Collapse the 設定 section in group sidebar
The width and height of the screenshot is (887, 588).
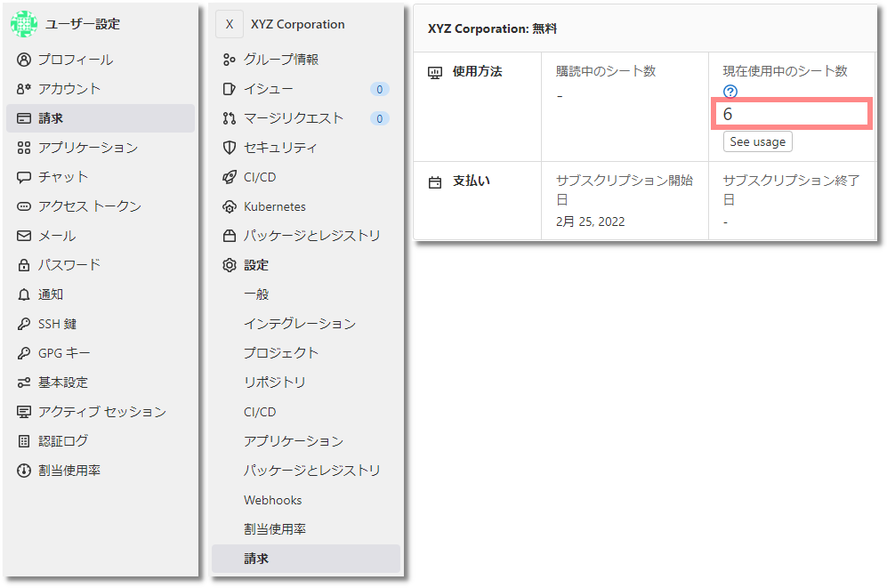(306, 265)
